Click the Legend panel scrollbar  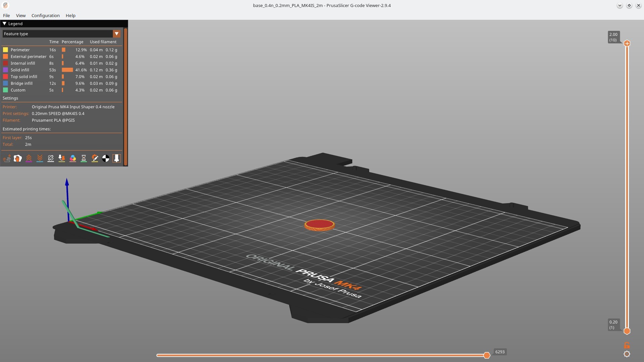tap(126, 97)
